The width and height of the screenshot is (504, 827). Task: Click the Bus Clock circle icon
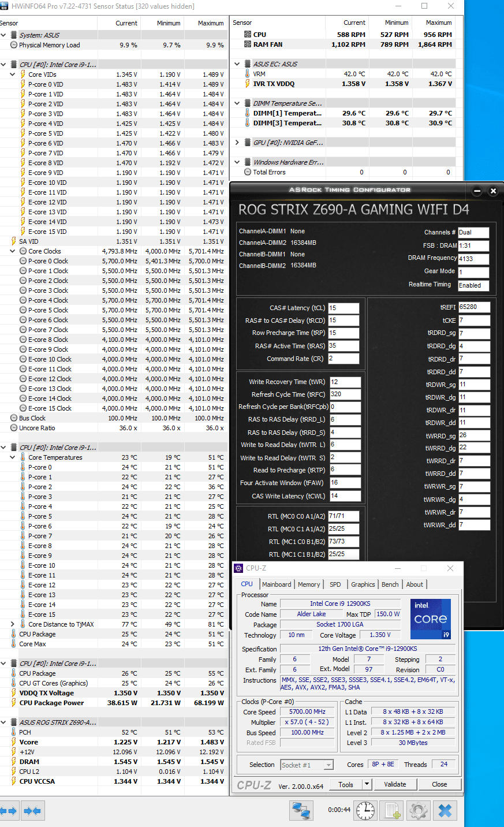(x=14, y=418)
